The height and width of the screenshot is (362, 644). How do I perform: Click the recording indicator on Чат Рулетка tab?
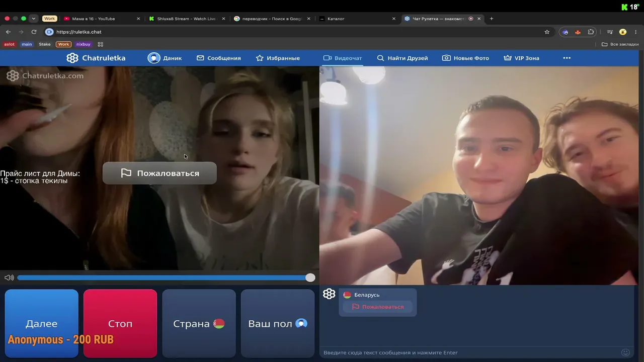(x=471, y=19)
